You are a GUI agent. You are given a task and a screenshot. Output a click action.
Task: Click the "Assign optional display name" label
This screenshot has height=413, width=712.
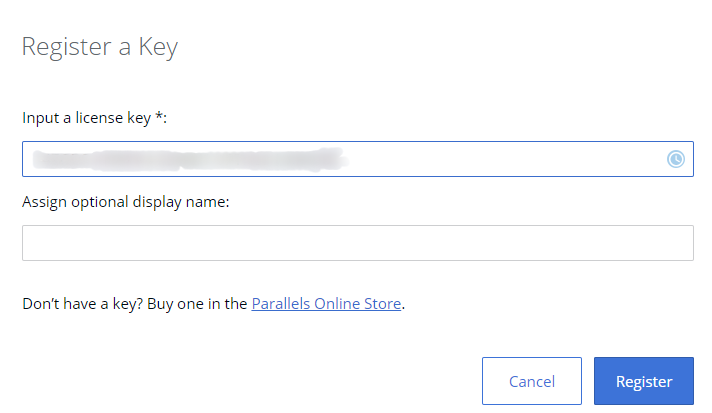[126, 202]
